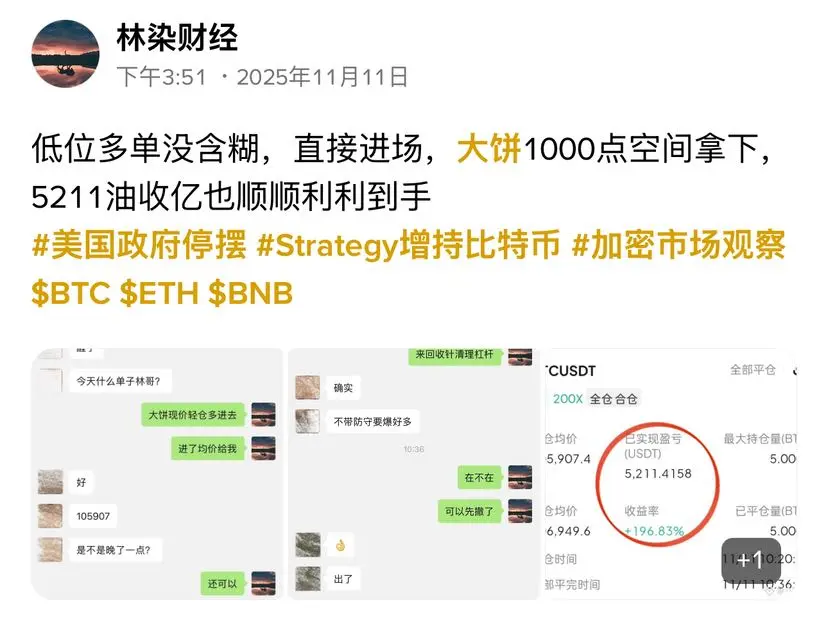Click the 全部平仓 label in the trade image
Image resolution: width=828 pixels, height=634 pixels.
752,370
